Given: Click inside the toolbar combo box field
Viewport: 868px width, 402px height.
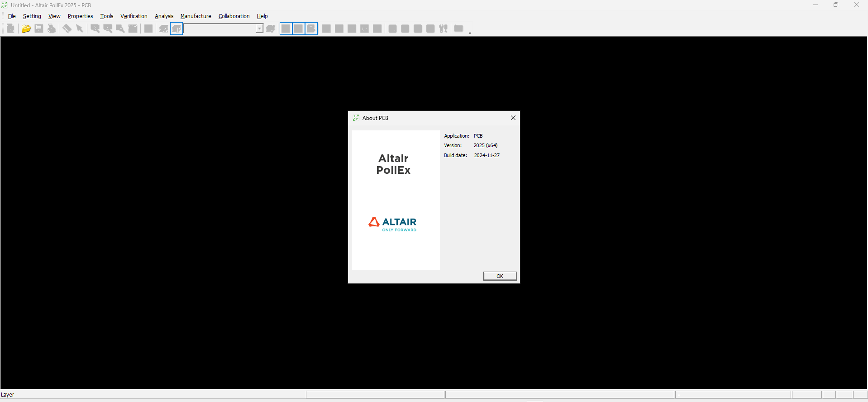Looking at the screenshot, I should [219, 29].
